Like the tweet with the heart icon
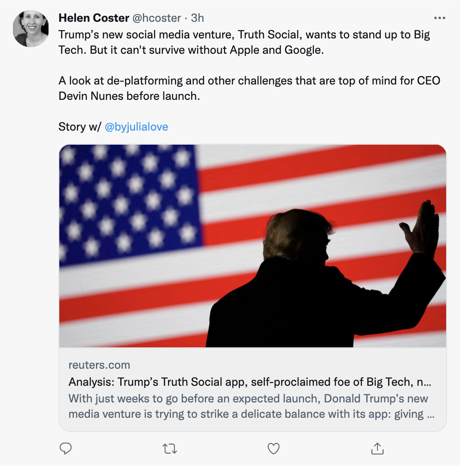 pyautogui.click(x=273, y=448)
